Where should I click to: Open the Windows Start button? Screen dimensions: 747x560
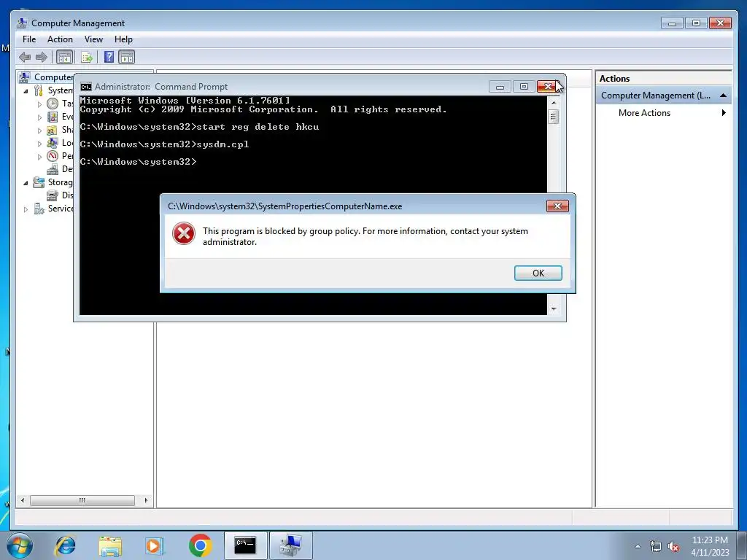coord(20,545)
